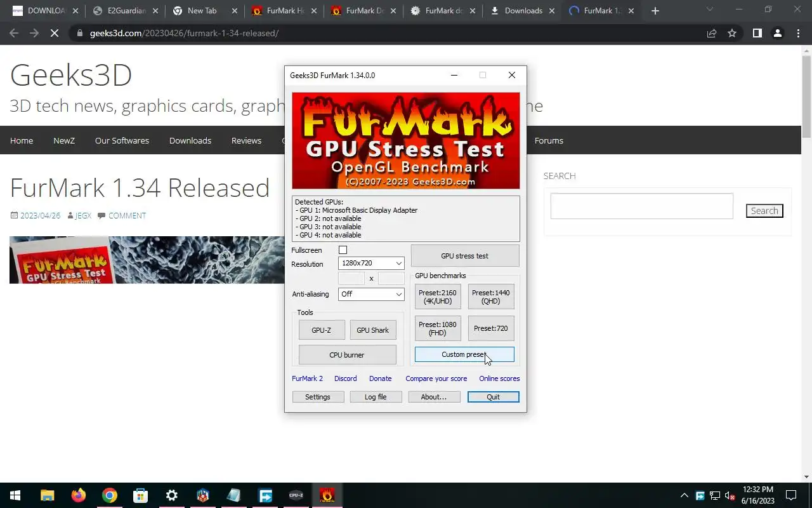The image size is (812, 508).
Task: Enable the Fullscreen checkbox in FurMark
Action: point(343,250)
